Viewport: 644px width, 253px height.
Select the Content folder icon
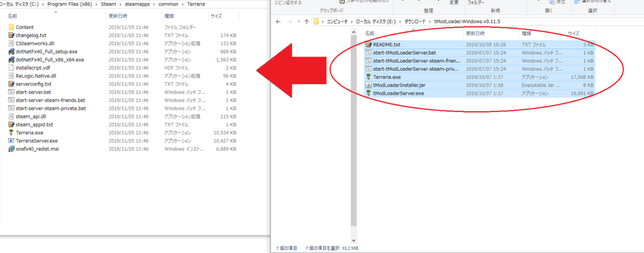tap(11, 27)
